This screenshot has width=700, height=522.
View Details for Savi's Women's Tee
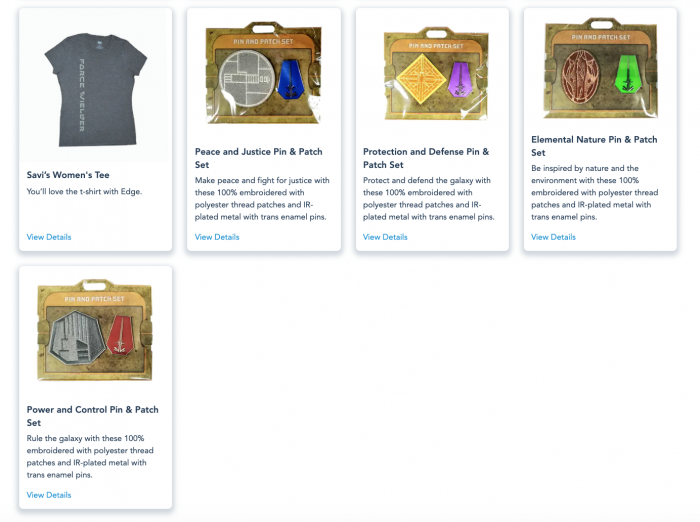tap(49, 237)
